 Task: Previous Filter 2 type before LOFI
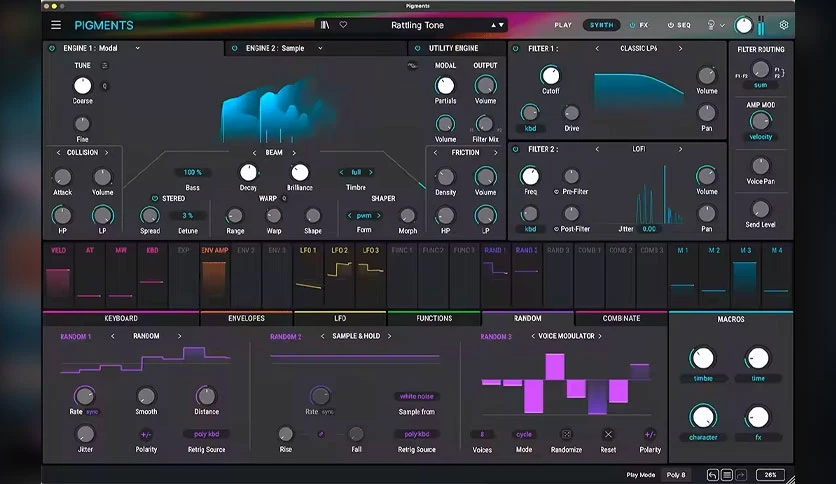(597, 149)
